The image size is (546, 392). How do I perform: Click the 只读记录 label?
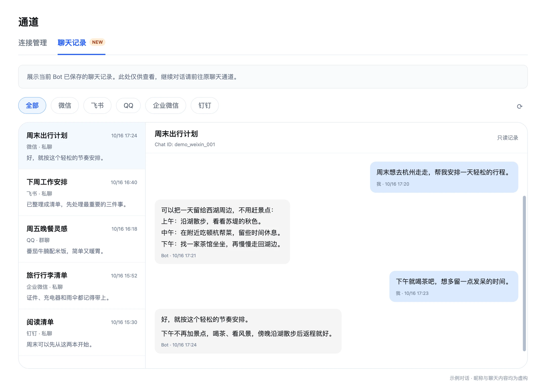coord(508,138)
